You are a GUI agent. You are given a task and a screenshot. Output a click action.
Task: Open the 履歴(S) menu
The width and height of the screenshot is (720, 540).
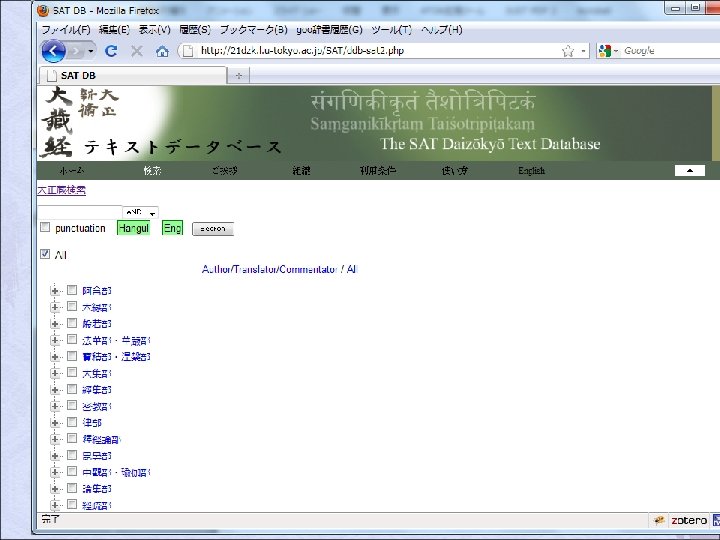pyautogui.click(x=195, y=30)
